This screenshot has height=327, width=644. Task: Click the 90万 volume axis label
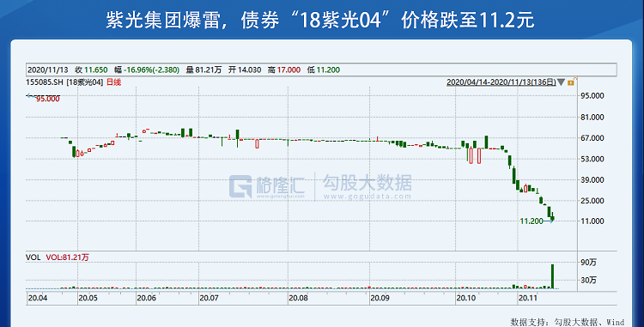(x=589, y=262)
